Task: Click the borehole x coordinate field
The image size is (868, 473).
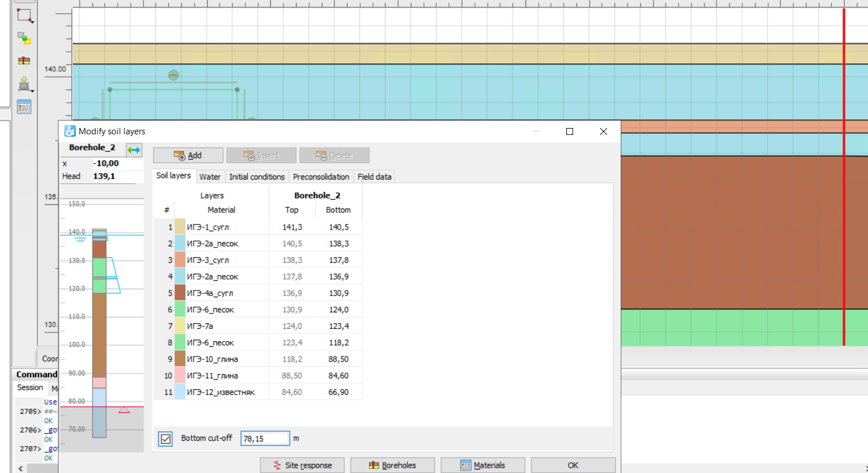Action: pos(117,164)
